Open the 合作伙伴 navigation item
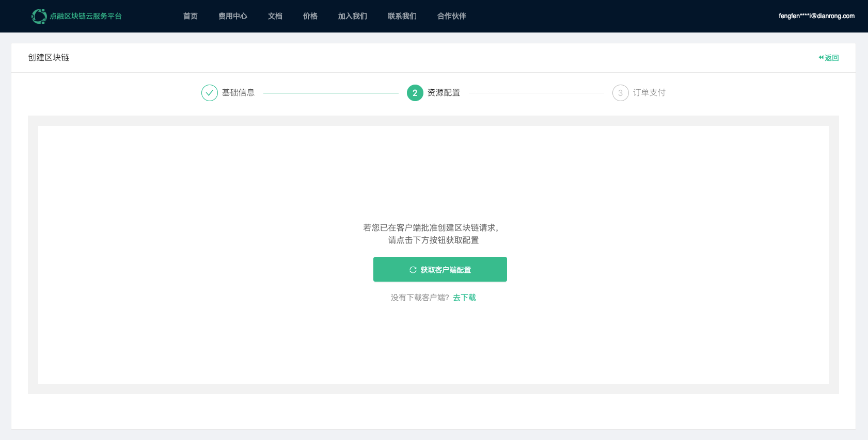 click(x=452, y=16)
